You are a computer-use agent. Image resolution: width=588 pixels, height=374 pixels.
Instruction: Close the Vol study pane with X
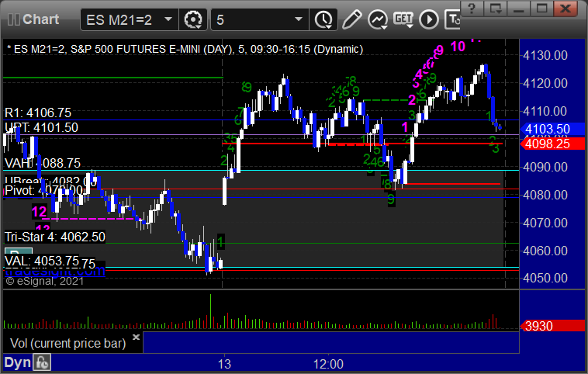click(x=136, y=337)
